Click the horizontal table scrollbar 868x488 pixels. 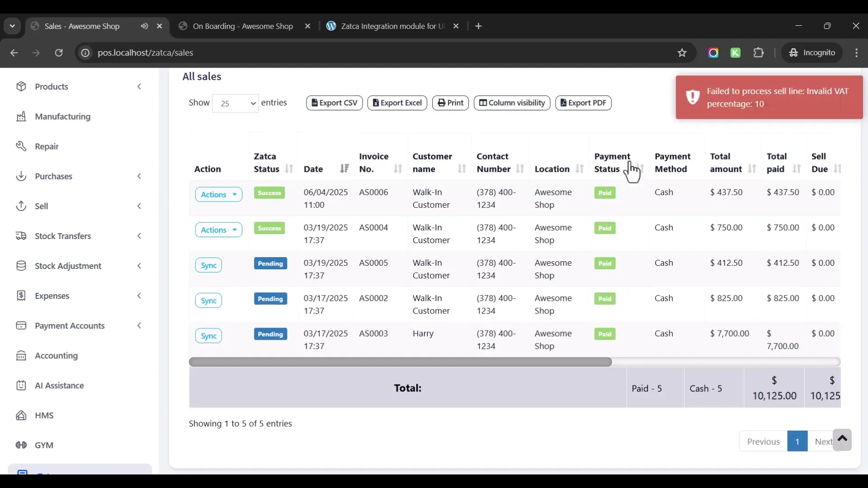point(400,362)
